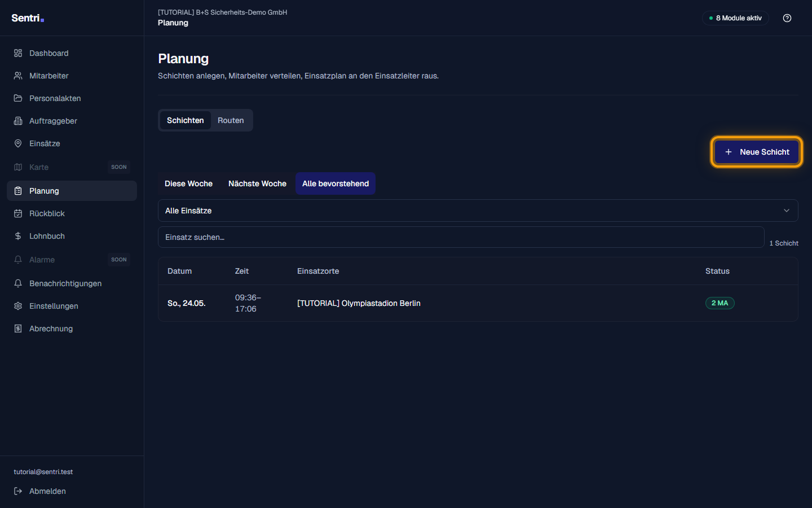Create a new shift with Neue Schicht

757,152
